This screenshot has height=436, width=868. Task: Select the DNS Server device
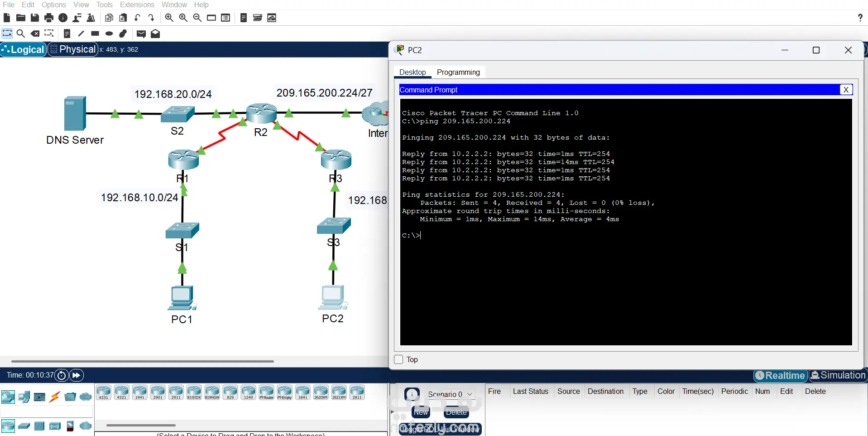tap(75, 113)
